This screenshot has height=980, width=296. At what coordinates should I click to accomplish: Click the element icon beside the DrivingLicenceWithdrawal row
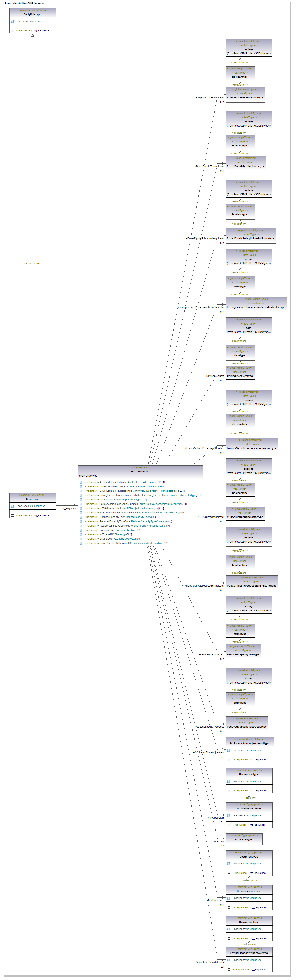pos(81,543)
